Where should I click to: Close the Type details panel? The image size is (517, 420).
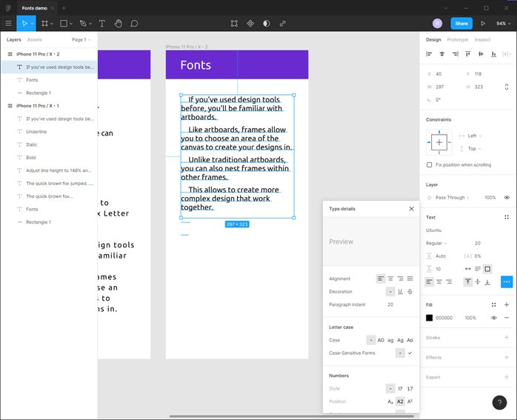pyautogui.click(x=412, y=209)
